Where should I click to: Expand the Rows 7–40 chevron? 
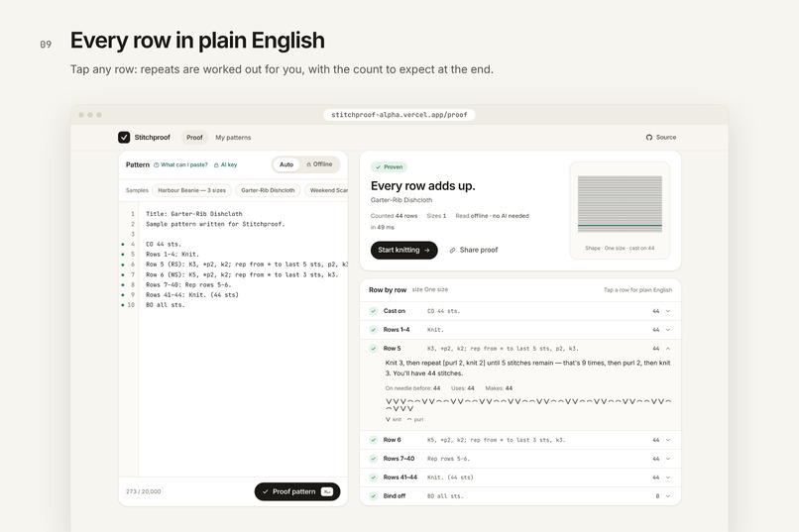[668, 459]
